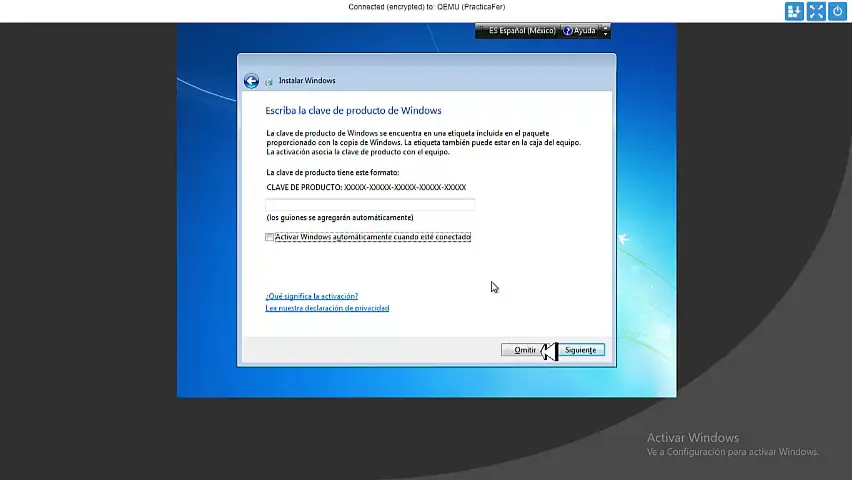Screen dimensions: 852x480
Task: Select ES Español (México) input language
Action: coord(522,31)
